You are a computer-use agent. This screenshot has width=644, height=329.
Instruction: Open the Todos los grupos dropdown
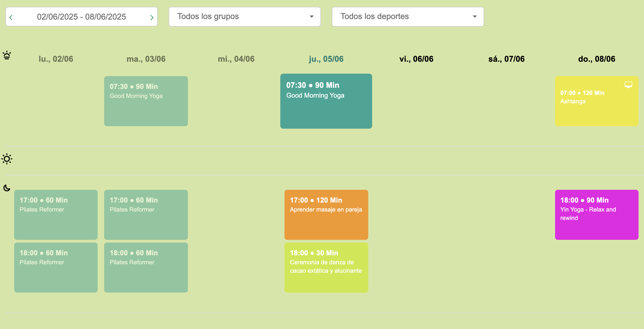pyautogui.click(x=244, y=17)
